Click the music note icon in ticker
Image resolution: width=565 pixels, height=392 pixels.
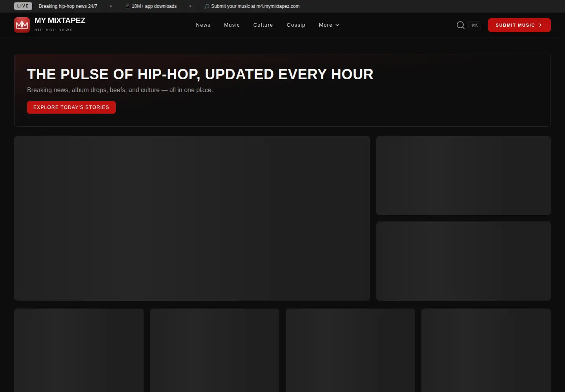tap(207, 6)
